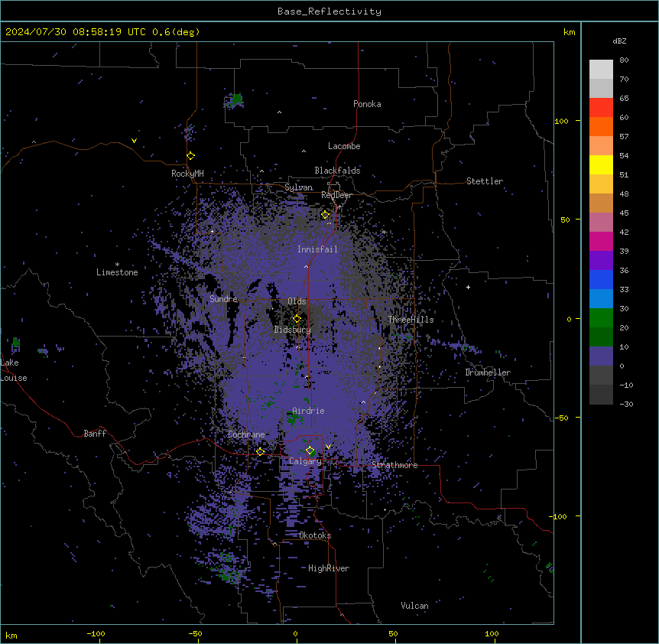Click the Base_Reflectivity title text
Image resolution: width=659 pixels, height=644 pixels.
(x=329, y=11)
